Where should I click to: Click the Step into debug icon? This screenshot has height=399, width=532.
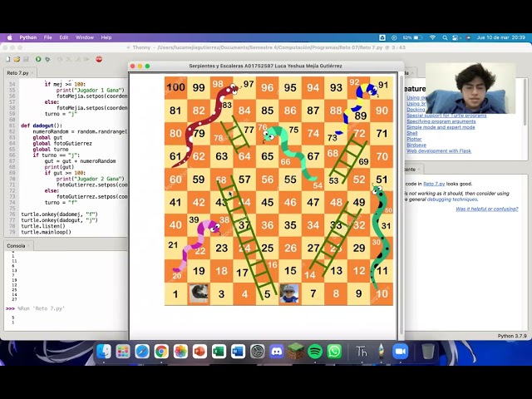coord(69,59)
